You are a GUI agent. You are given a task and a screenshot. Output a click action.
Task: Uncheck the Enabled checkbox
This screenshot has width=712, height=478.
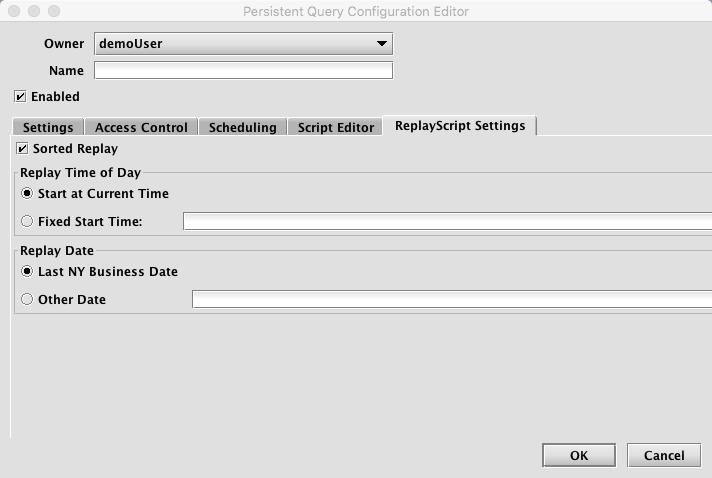[20, 97]
